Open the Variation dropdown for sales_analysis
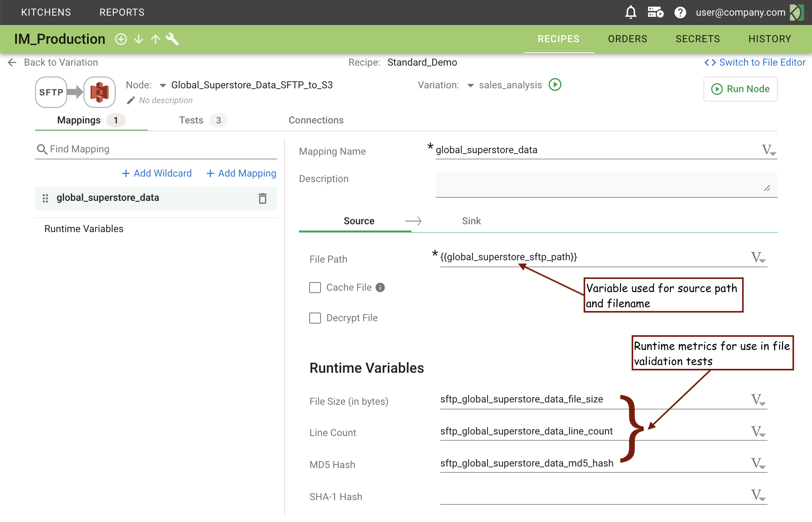This screenshot has width=812, height=522. [471, 85]
